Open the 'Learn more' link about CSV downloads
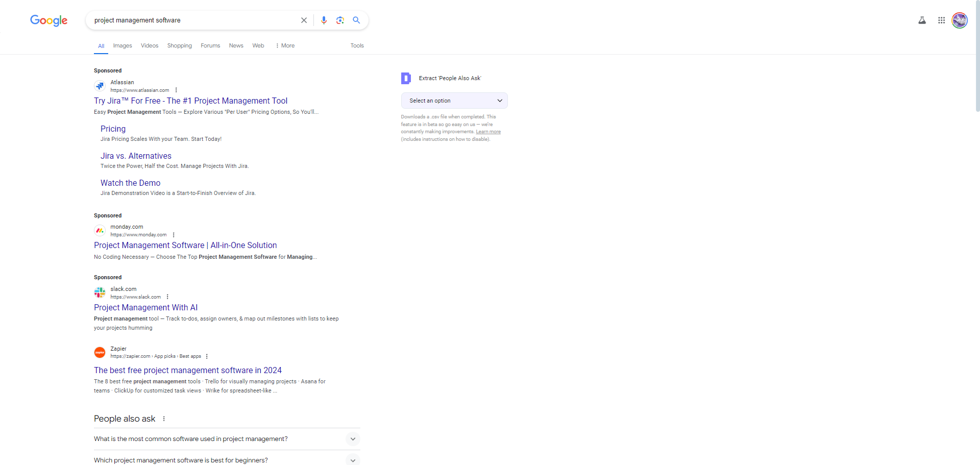The image size is (980, 465). [487, 131]
